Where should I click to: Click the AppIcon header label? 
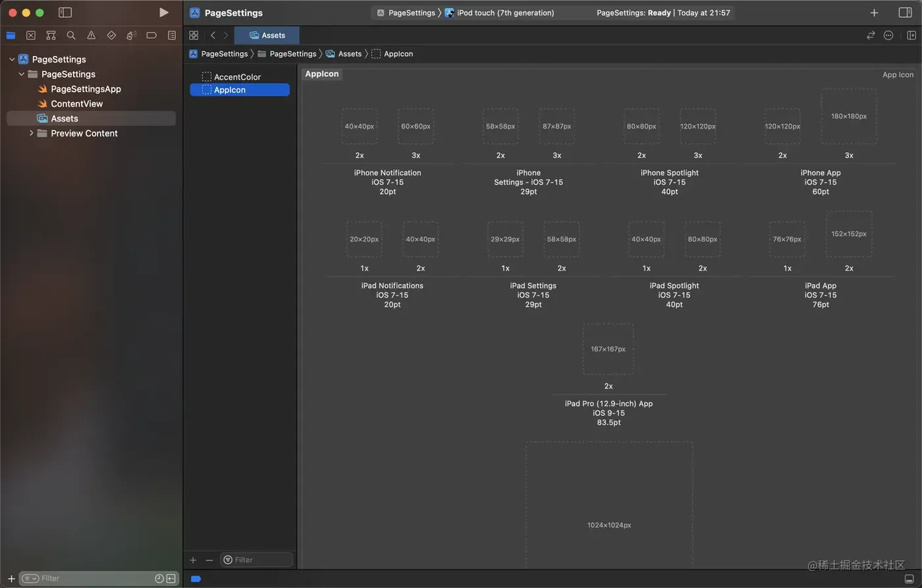(322, 74)
